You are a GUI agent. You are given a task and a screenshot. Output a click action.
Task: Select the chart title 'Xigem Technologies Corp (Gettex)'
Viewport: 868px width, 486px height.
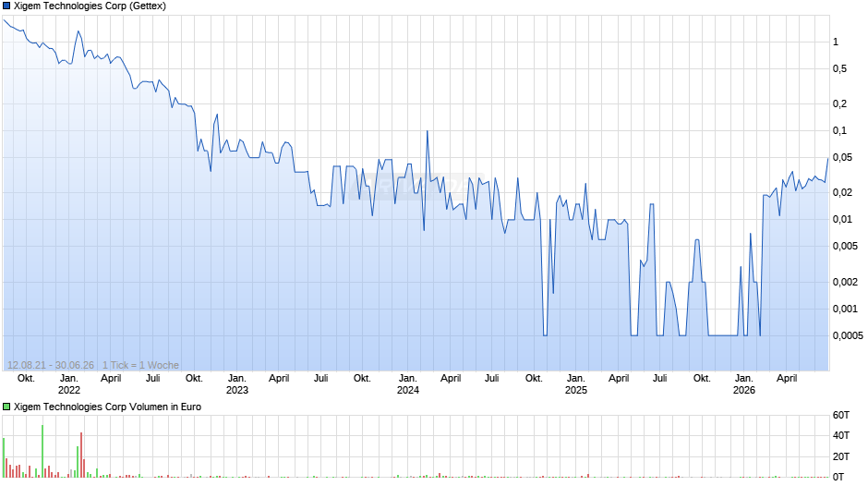[90, 6]
